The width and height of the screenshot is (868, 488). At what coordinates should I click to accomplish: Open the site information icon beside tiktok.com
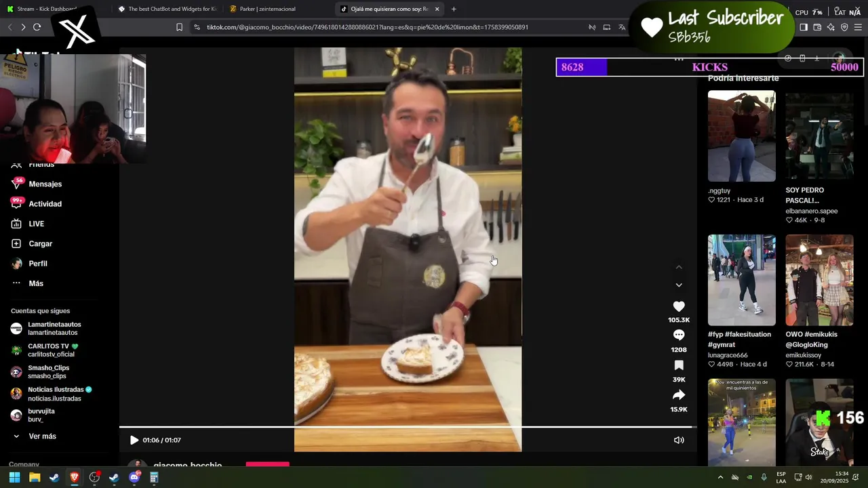[x=197, y=27]
